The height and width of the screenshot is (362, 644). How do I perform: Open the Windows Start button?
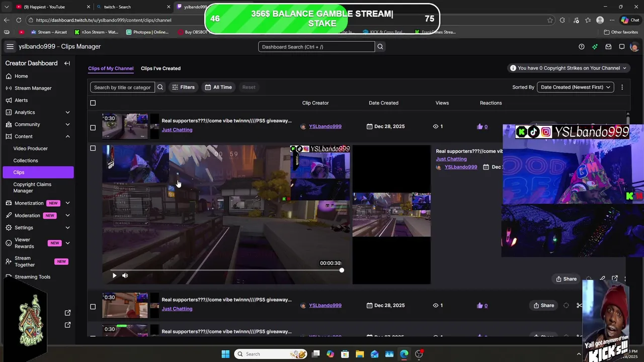coord(225,354)
